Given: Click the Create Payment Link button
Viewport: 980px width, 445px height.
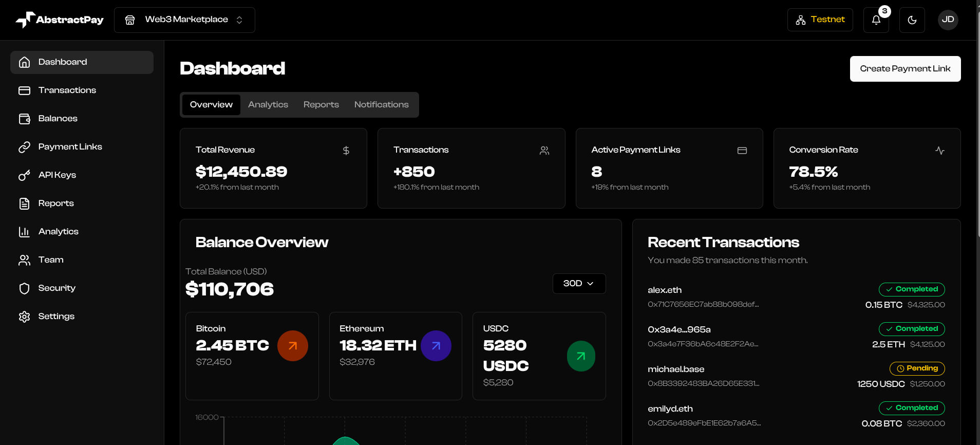Looking at the screenshot, I should click(x=905, y=69).
